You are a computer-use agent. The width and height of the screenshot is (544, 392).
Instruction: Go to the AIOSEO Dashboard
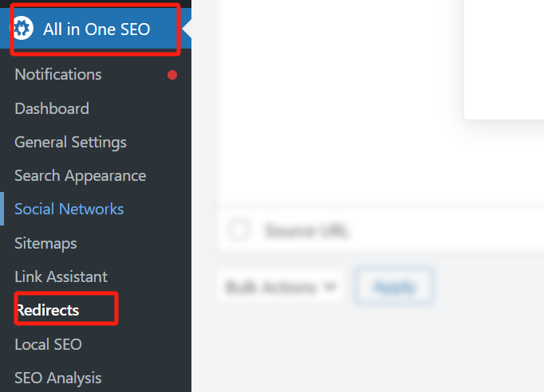[x=52, y=108]
